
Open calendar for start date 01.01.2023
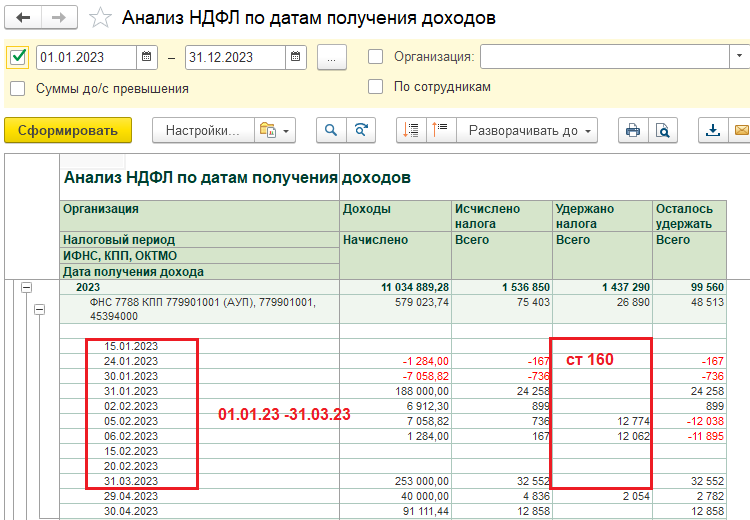(x=147, y=57)
